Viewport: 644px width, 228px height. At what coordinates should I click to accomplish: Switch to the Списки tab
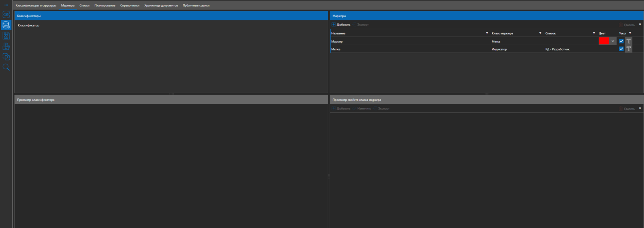(84, 5)
